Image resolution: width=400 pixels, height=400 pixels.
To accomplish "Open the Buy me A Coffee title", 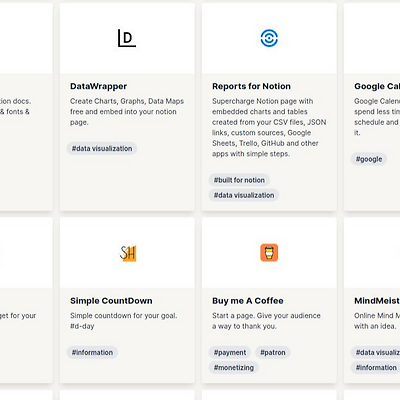I will (248, 301).
